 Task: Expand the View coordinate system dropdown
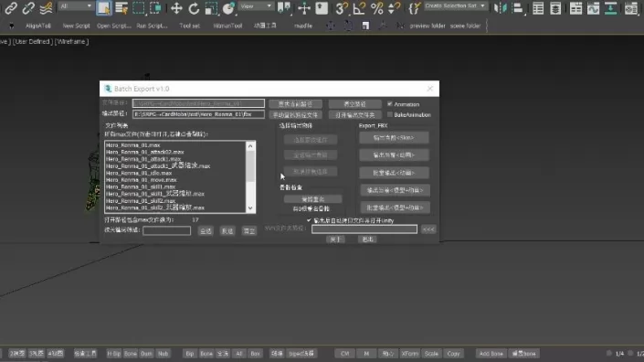tap(256, 6)
